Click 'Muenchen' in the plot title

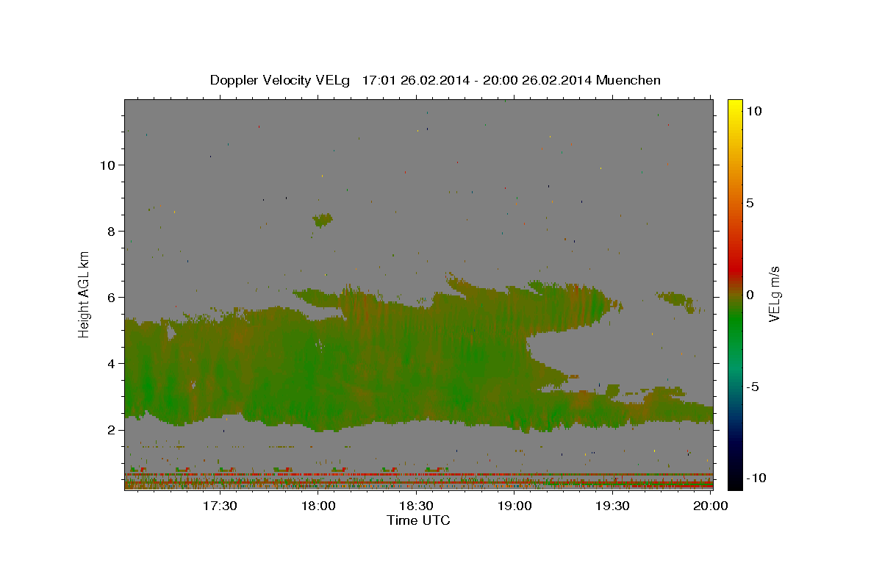click(628, 80)
